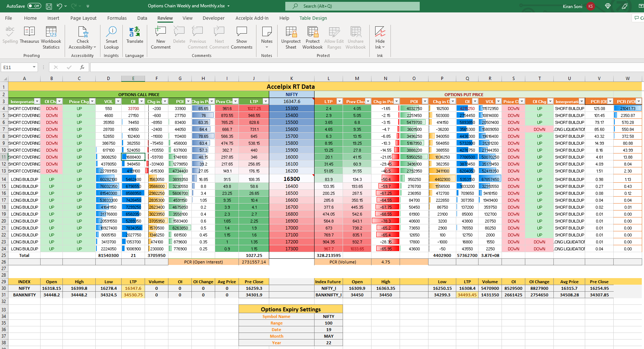Select column K header
Viewport: 644px width, 349px height.
tap(291, 79)
